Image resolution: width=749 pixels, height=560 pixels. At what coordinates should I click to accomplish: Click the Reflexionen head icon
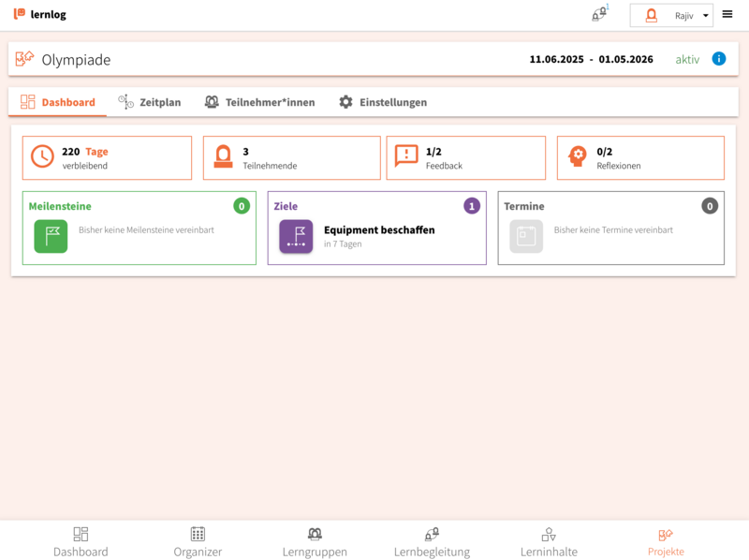(x=578, y=156)
